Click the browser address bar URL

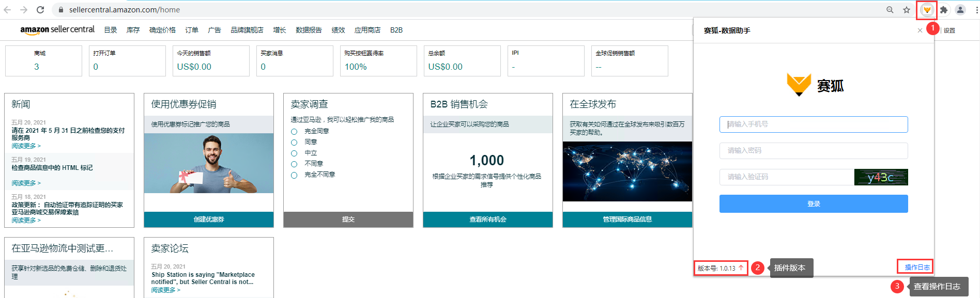pos(125,10)
